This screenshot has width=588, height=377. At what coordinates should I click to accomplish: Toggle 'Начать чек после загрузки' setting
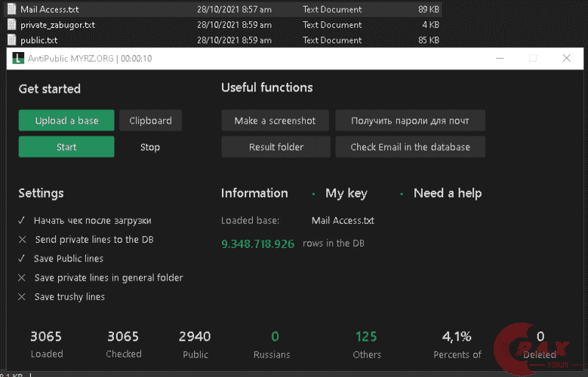point(23,221)
